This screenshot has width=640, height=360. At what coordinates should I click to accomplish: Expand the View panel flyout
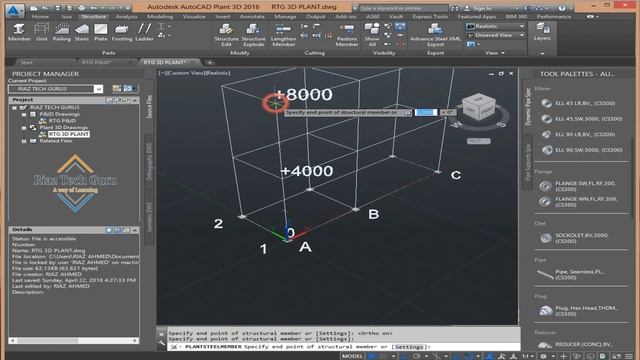click(495, 53)
